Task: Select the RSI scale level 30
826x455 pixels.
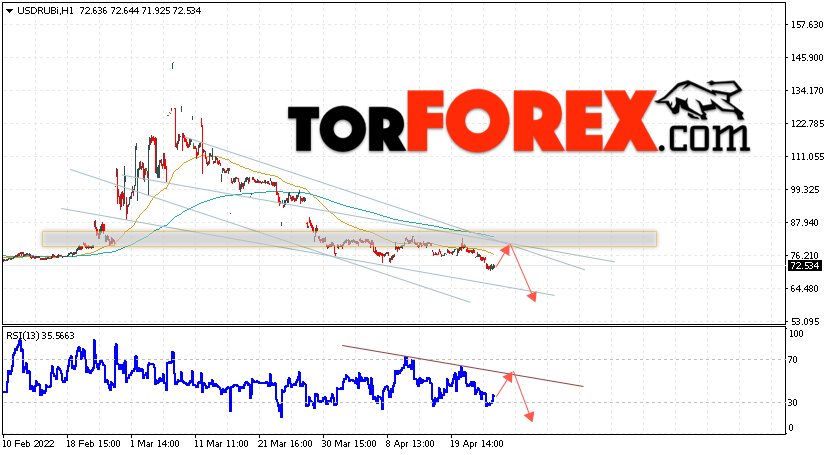Action: (793, 403)
